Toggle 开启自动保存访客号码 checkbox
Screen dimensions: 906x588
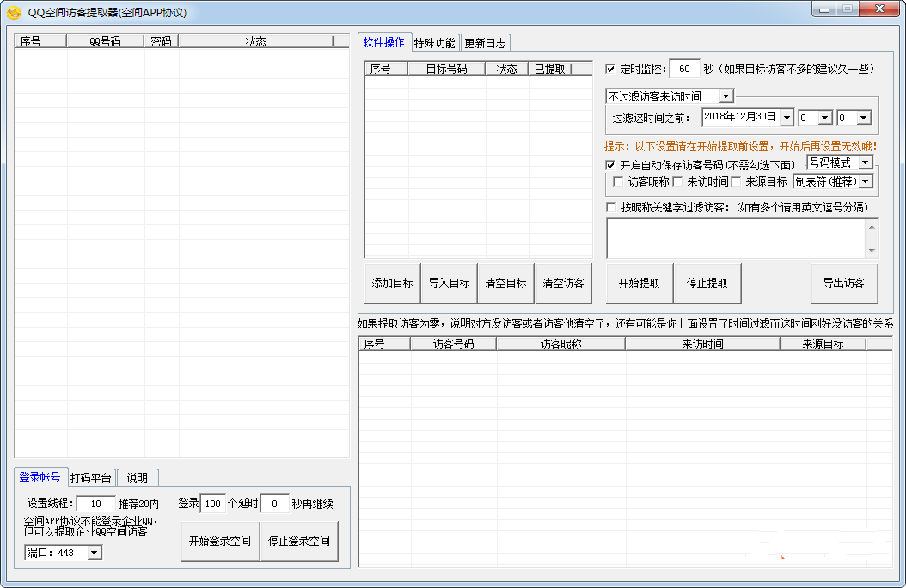[x=610, y=165]
